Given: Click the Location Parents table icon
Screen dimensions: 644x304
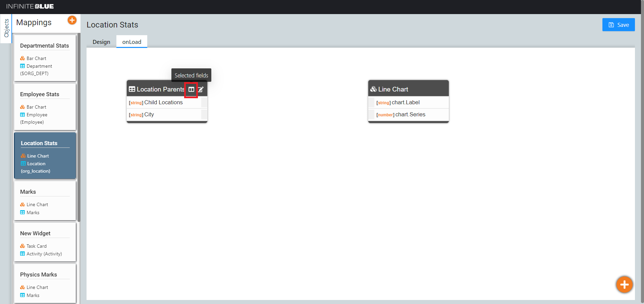Looking at the screenshot, I should pos(132,89).
